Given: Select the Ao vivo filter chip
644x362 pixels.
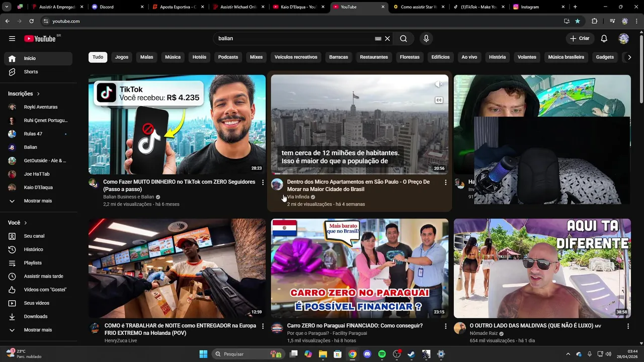Looking at the screenshot, I should coord(469,57).
